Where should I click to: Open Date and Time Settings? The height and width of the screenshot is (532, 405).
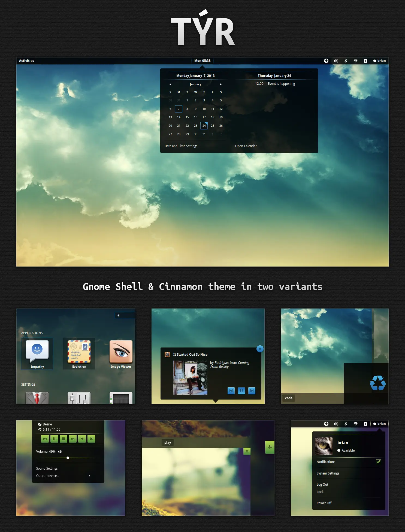pyautogui.click(x=181, y=146)
